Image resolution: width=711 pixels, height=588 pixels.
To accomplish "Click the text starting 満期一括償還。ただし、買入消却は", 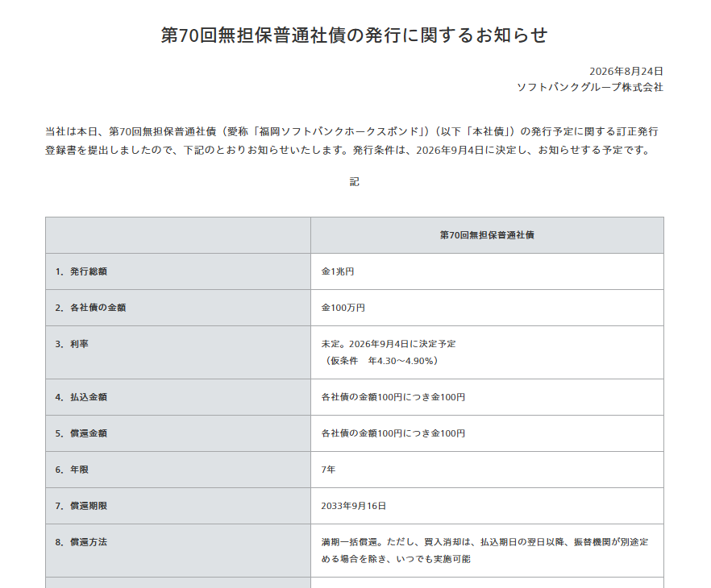I will pyautogui.click(x=484, y=542).
